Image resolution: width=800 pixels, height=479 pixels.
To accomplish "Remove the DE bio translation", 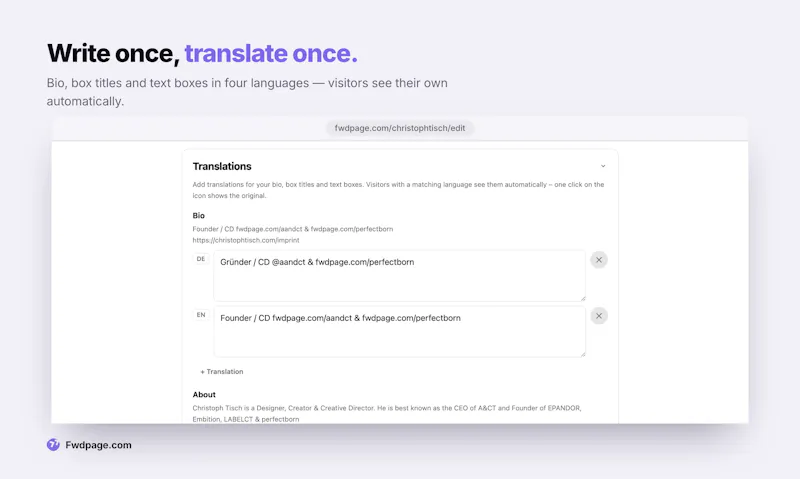I will point(599,260).
